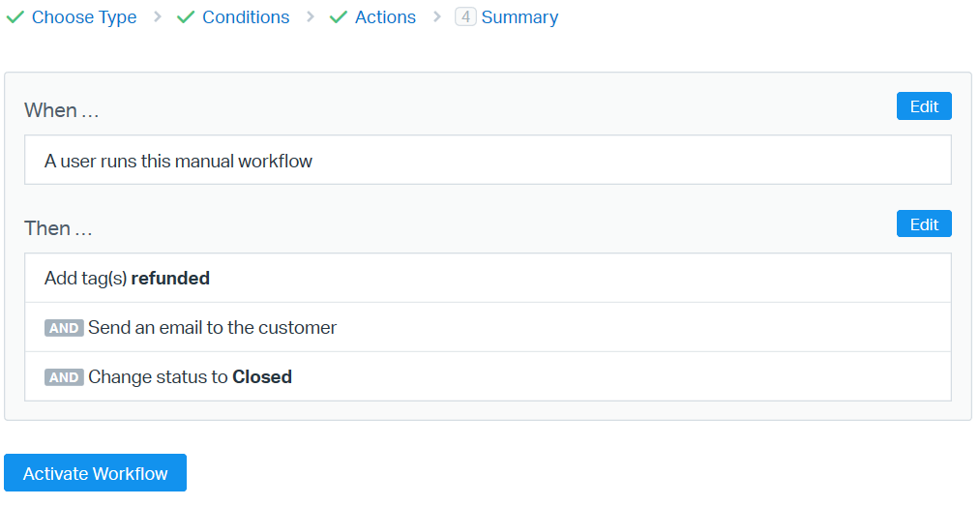Image resolution: width=980 pixels, height=506 pixels.
Task: Click the checkmark icon beside Choose Type
Action: pyautogui.click(x=15, y=17)
